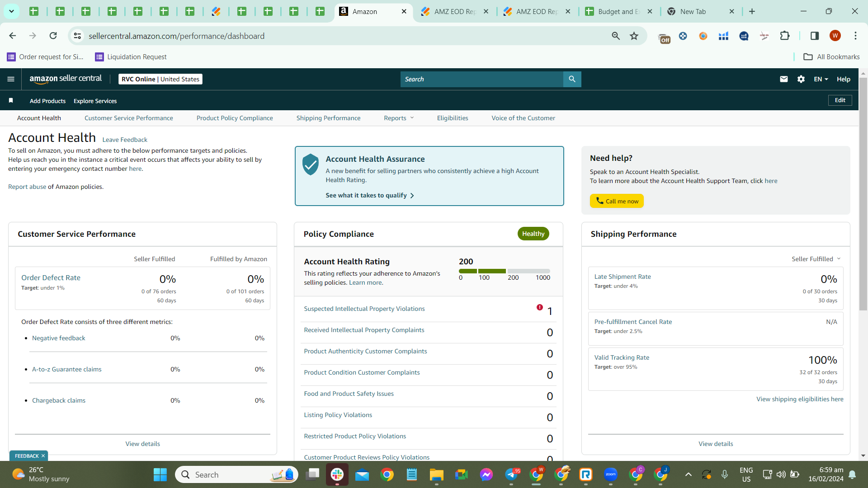This screenshot has height=488, width=868.
Task: Click the Amazon Seller Central logo
Action: tap(66, 79)
